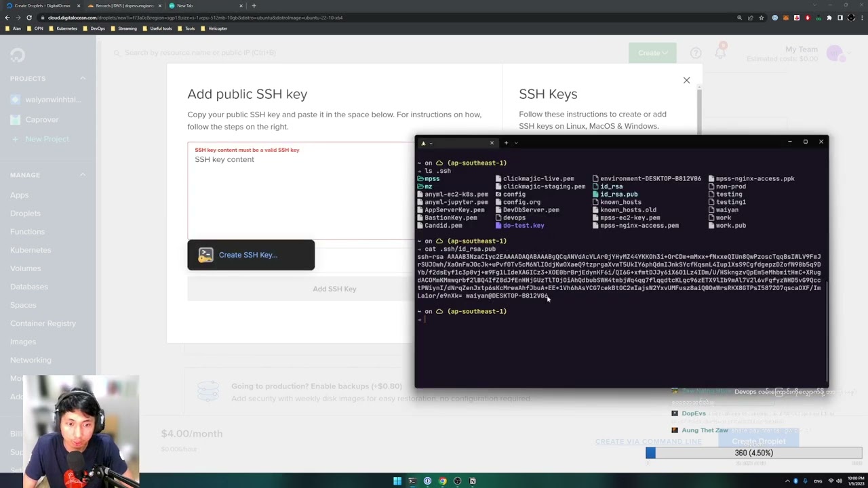Open Droplets in the sidebar
This screenshot has height=488, width=868.
click(25, 213)
